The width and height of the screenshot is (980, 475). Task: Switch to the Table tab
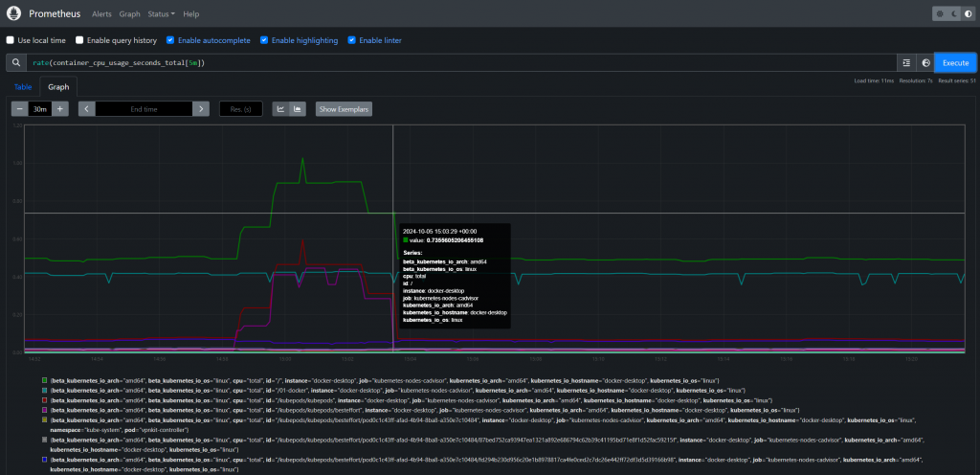(23, 87)
